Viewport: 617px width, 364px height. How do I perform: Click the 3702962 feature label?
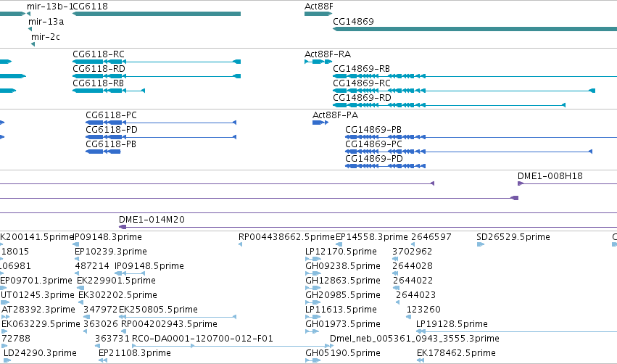(x=413, y=252)
